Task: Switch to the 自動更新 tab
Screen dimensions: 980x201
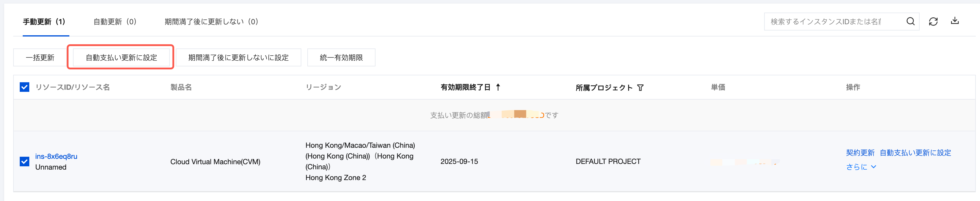Action: pos(115,22)
